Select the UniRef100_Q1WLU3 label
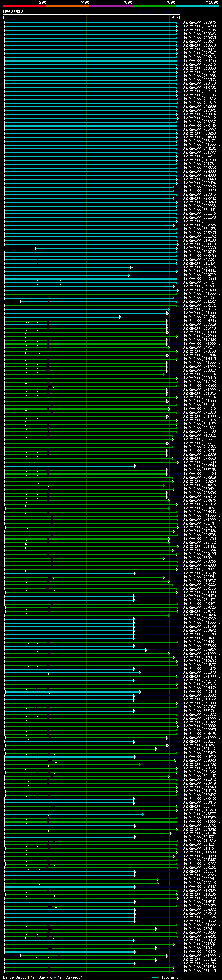The image size is (222, 980). [x=199, y=241]
